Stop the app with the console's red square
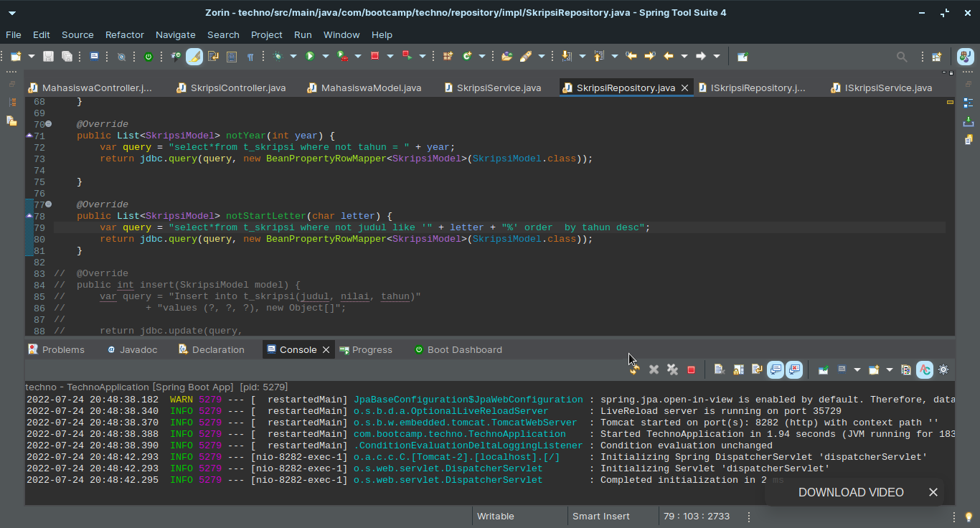The image size is (980, 528). point(691,370)
